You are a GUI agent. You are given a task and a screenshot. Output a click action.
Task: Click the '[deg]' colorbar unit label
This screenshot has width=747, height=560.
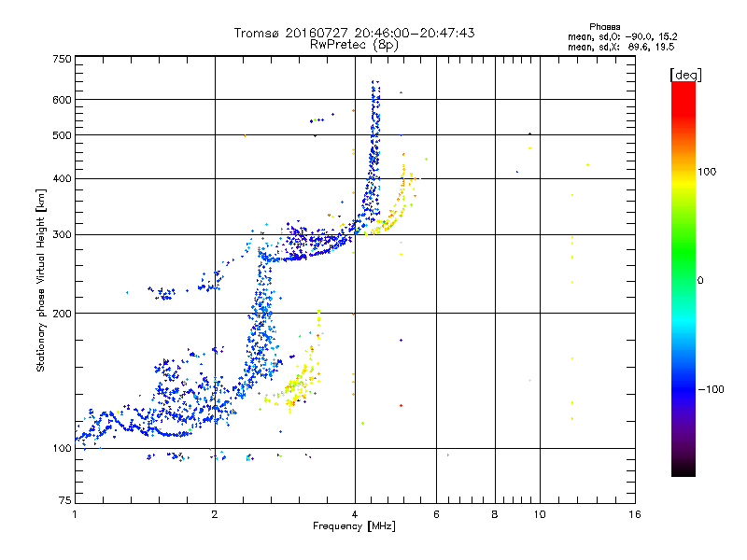685,75
